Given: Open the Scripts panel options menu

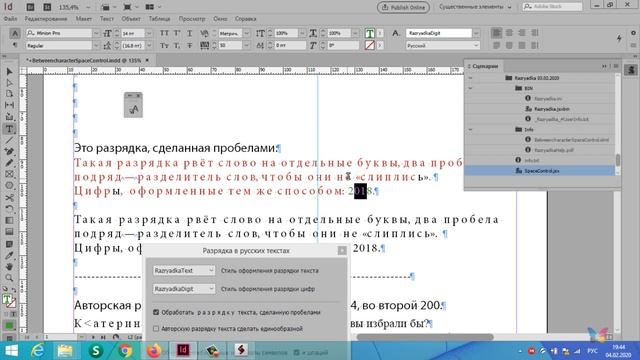Looking at the screenshot, I should click(616, 66).
